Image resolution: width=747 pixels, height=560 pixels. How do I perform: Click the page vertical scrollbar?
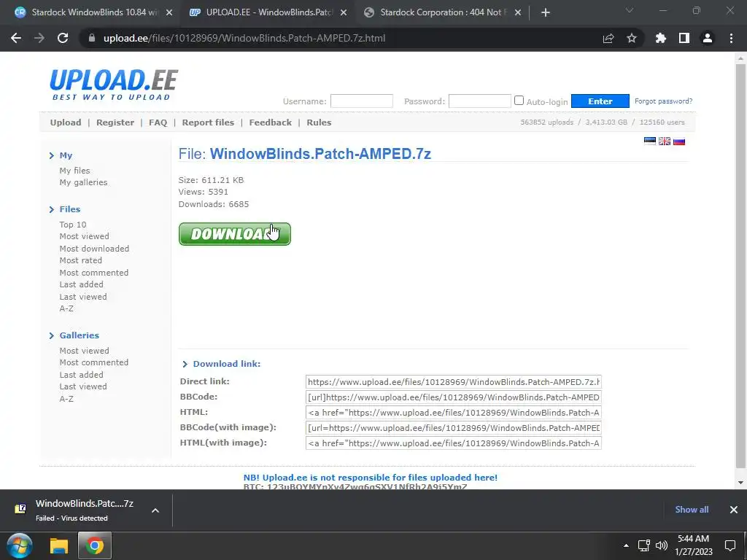coord(740,267)
